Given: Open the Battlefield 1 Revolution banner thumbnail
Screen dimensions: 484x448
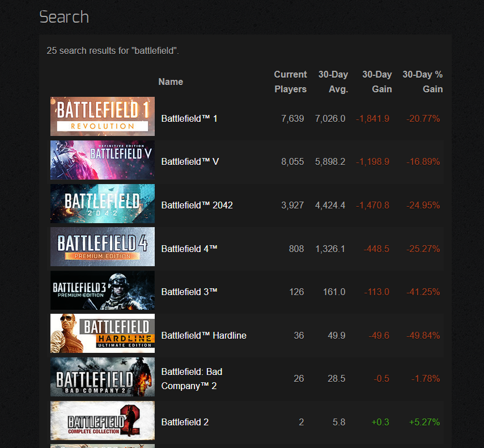Looking at the screenshot, I should (103, 116).
